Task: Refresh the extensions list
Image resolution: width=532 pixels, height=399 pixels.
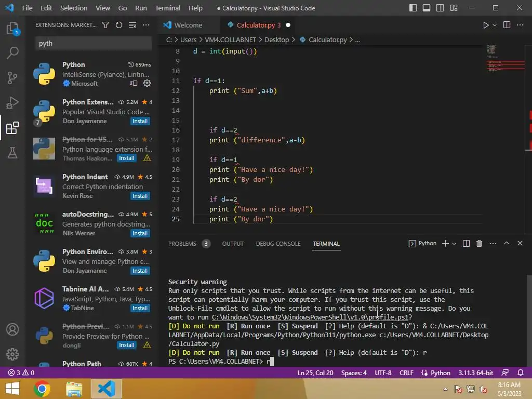Action: tap(119, 25)
